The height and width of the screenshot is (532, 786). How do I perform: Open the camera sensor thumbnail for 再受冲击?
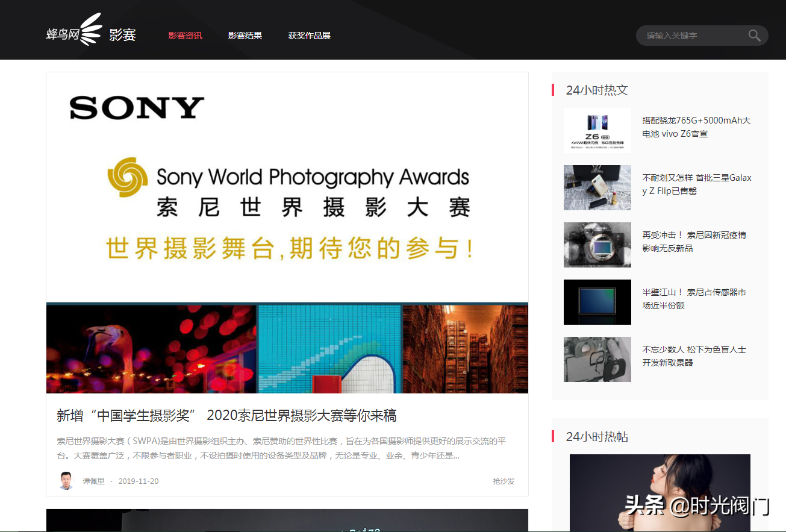[x=597, y=245]
